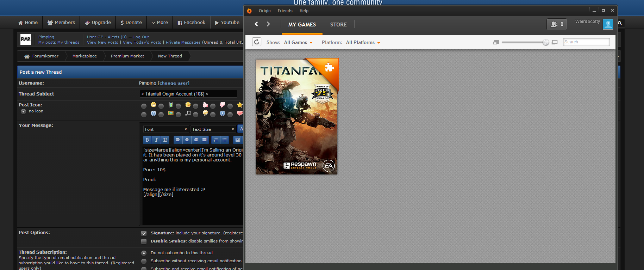Viewport: 644px width, 270px height.
Task: Open the Show: All Games filter dropdown
Action: click(x=298, y=42)
